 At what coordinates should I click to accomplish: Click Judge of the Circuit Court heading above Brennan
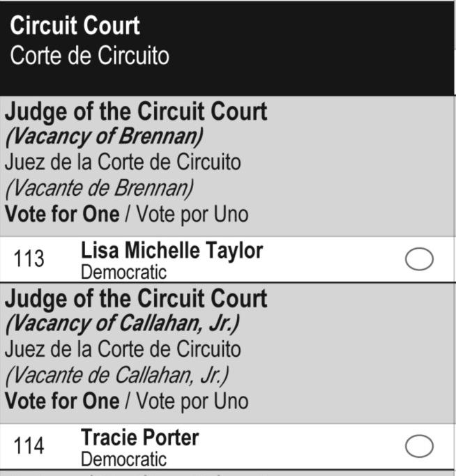coord(136,112)
